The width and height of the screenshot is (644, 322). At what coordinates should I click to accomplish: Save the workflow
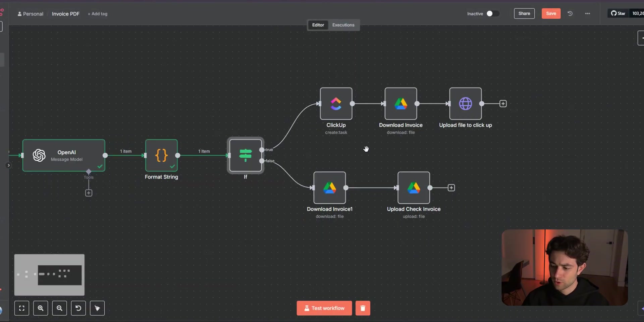pos(551,13)
